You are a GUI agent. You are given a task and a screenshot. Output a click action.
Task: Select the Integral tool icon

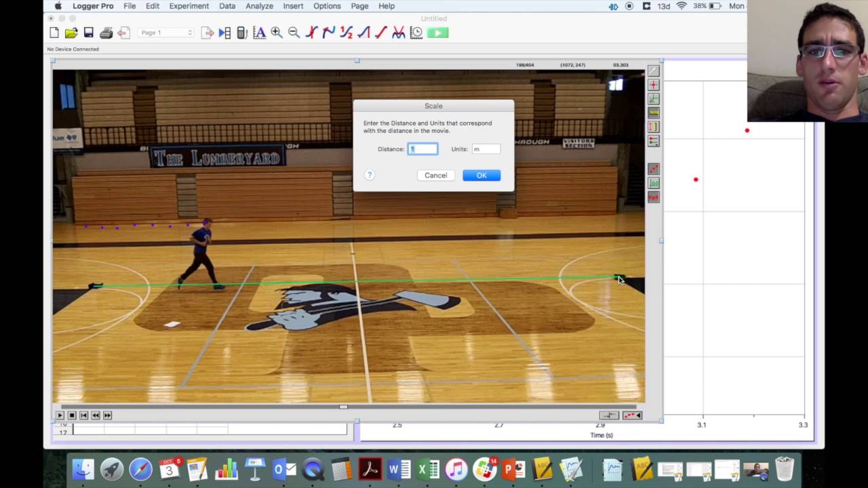coord(363,33)
